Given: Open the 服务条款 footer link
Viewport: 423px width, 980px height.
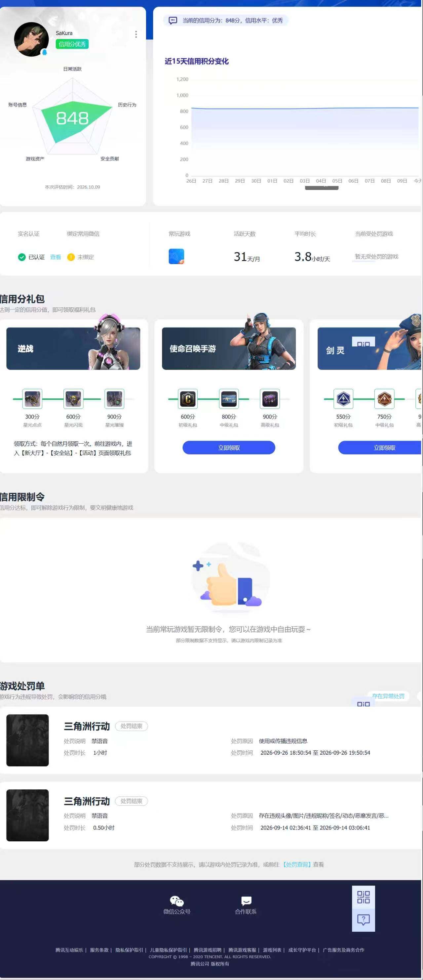Looking at the screenshot, I should click(99, 950).
